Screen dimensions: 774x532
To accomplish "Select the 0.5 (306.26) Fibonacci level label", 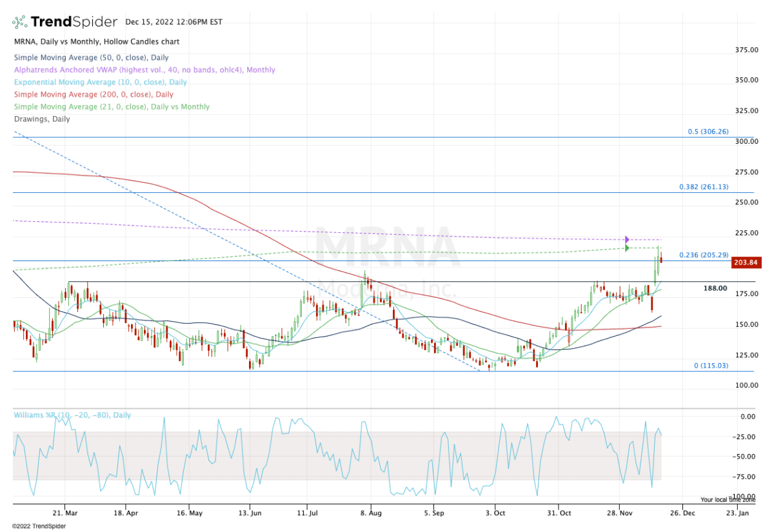I will (x=708, y=132).
